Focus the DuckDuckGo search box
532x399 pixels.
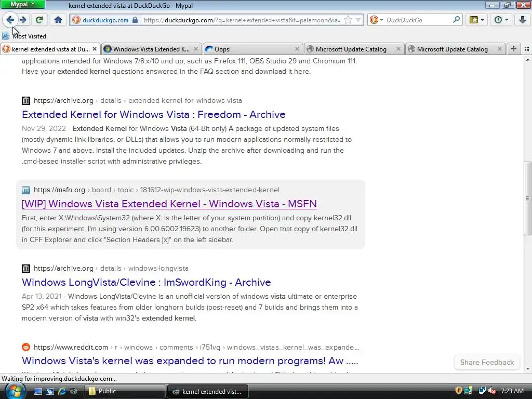point(418,20)
